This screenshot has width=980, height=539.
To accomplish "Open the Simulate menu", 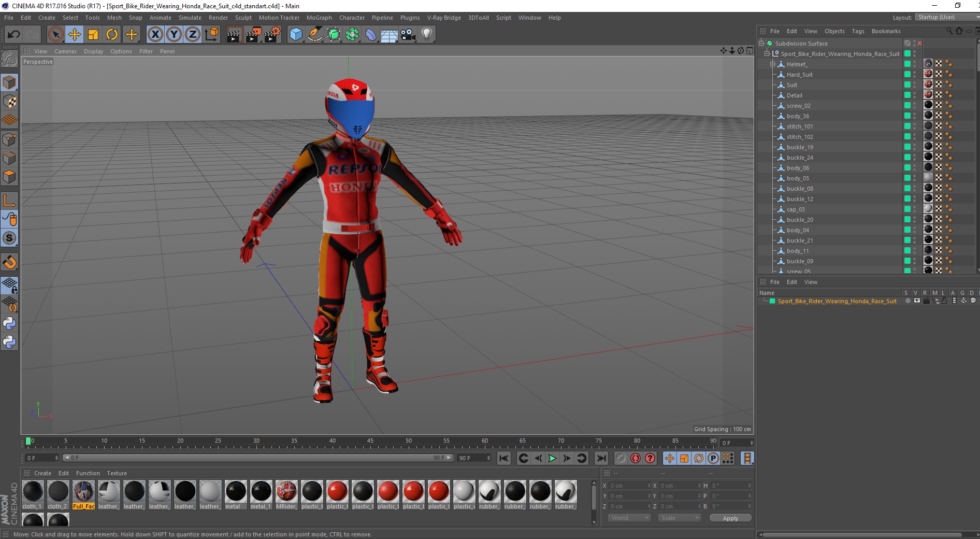I will [x=190, y=18].
